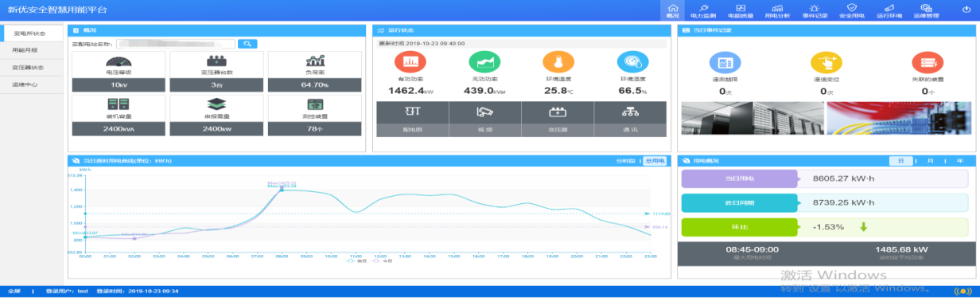Click the power logout icon at top right
The height and width of the screenshot is (298, 980).
click(x=966, y=9)
